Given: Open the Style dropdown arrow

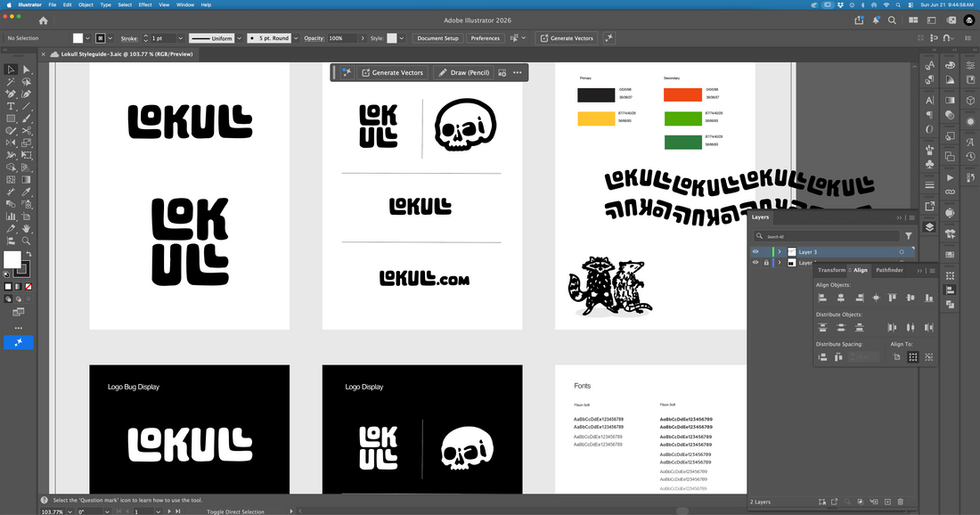Looking at the screenshot, I should (401, 38).
